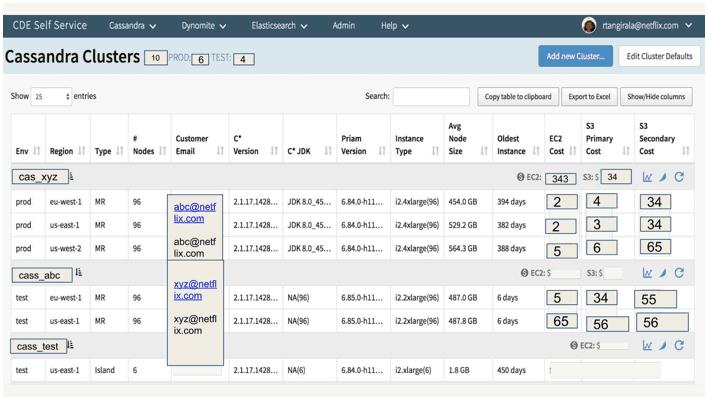The height and width of the screenshot is (402, 707).
Task: Click the 343 EC2 total for cas_xyz
Action: 560,178
